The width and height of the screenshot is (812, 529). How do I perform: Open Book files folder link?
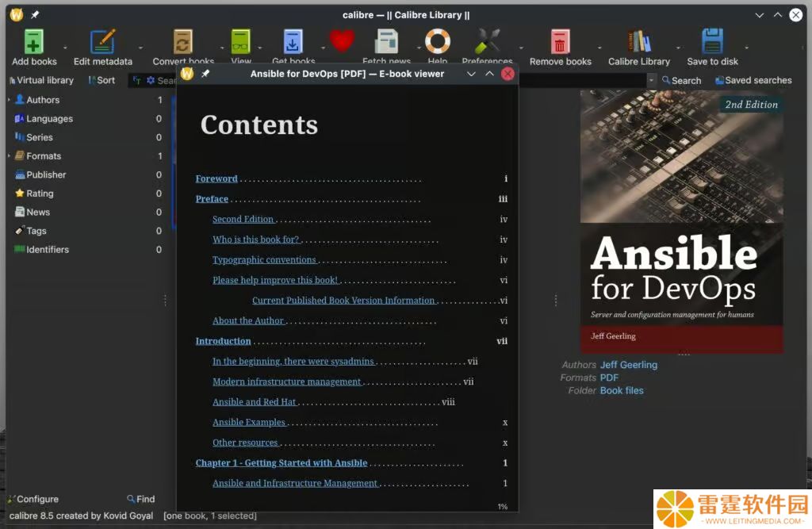(622, 391)
